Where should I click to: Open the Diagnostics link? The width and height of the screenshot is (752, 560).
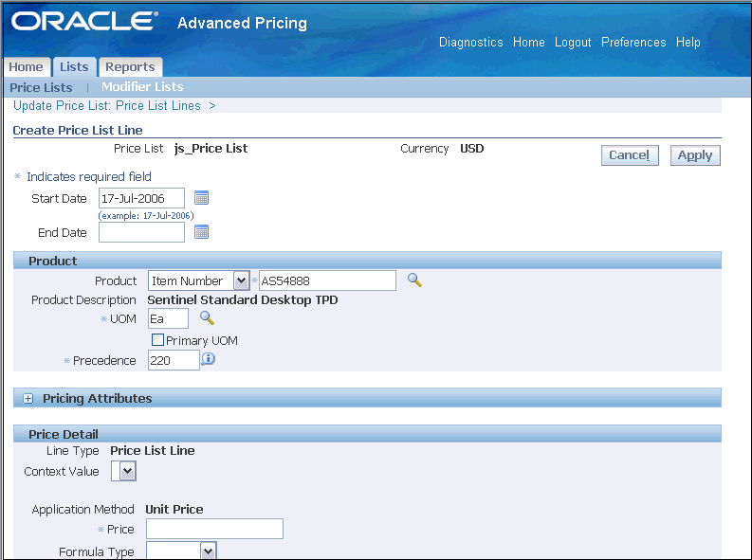click(x=471, y=42)
